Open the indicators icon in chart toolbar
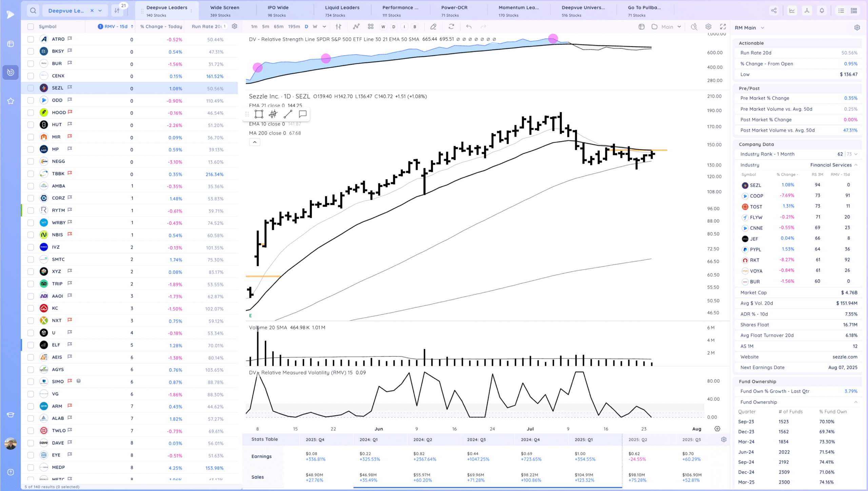The image size is (868, 491). (x=356, y=26)
